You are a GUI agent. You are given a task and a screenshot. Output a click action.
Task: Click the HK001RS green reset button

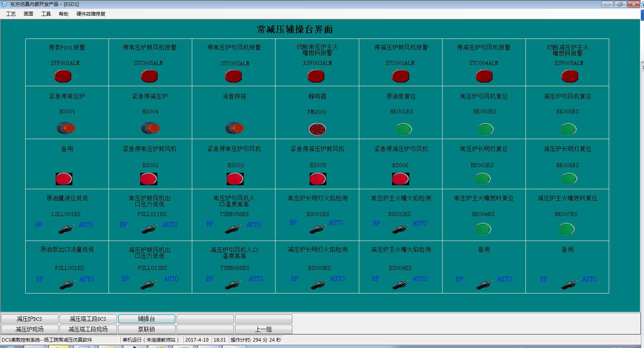[404, 129]
